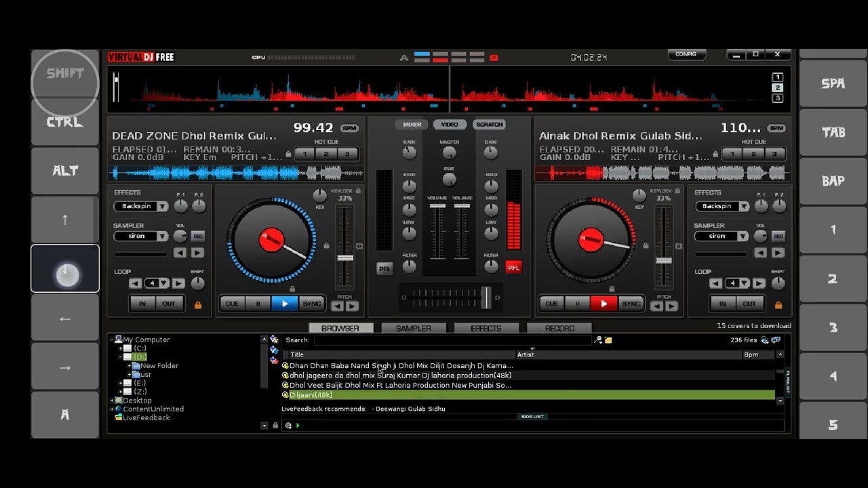868x488 pixels.
Task: Expand the New Folder tree node
Action: click(129, 366)
